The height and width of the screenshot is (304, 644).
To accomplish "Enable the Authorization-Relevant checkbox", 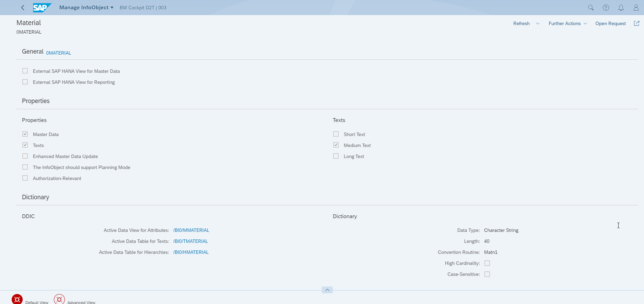I will pos(25,178).
